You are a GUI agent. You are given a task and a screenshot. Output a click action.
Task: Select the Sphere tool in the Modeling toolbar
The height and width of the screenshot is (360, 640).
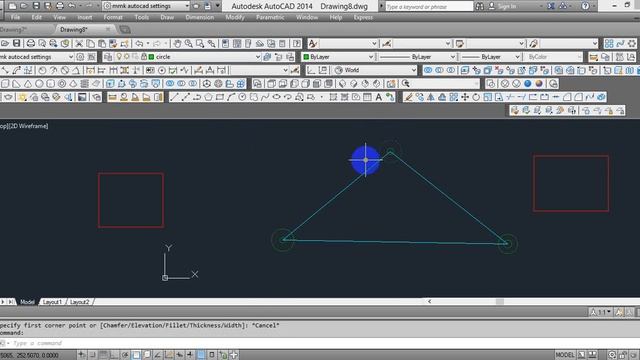(39, 84)
